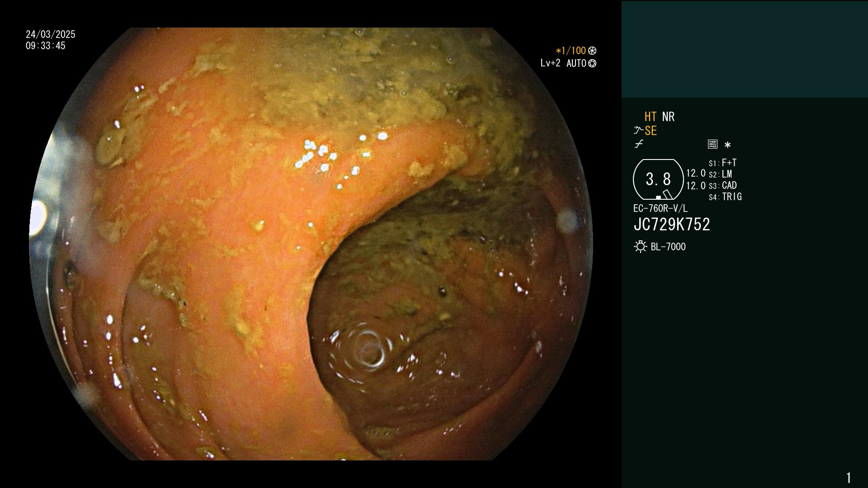Screen dimensions: 868x488
Task: Select the NR noise reduction indicator
Action: [668, 117]
